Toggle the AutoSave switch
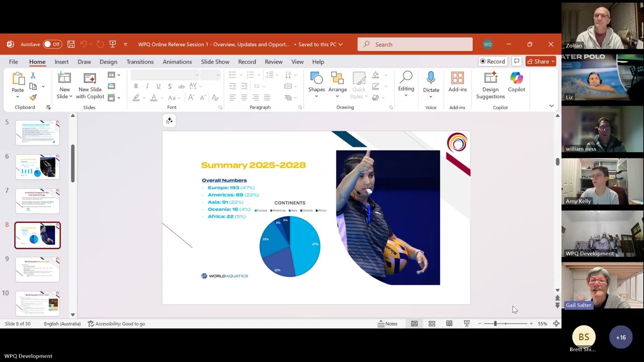 (x=52, y=44)
